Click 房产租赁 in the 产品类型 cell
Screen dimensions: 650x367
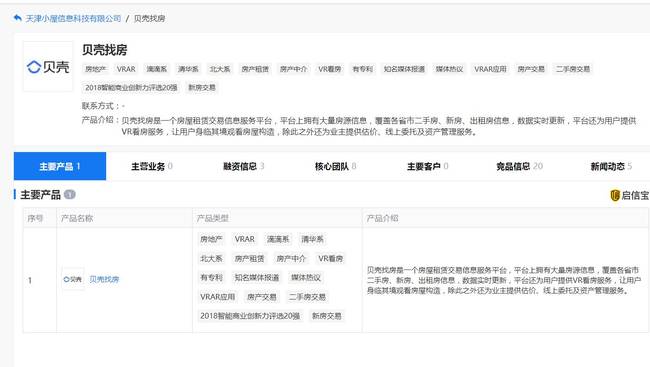click(249, 258)
